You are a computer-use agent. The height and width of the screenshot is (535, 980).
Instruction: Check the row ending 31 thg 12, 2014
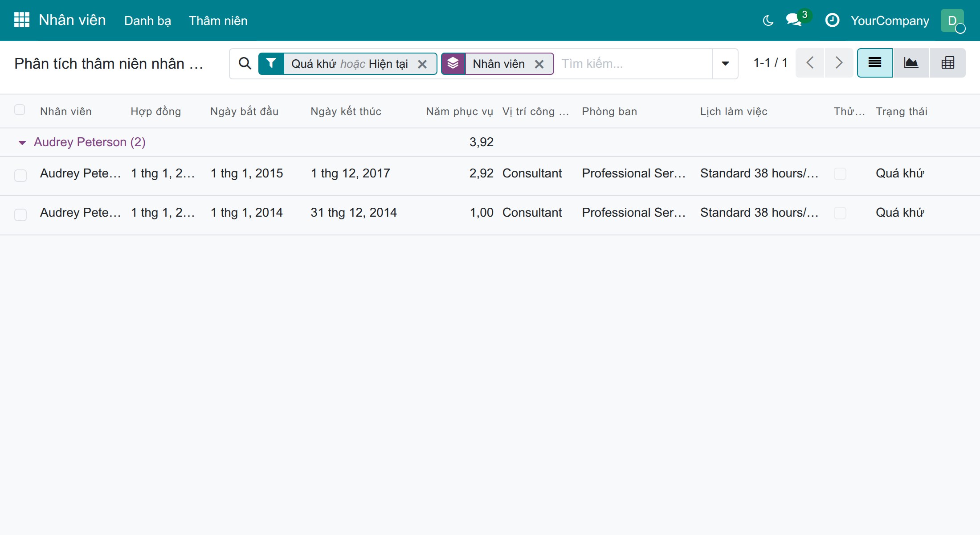(x=20, y=215)
